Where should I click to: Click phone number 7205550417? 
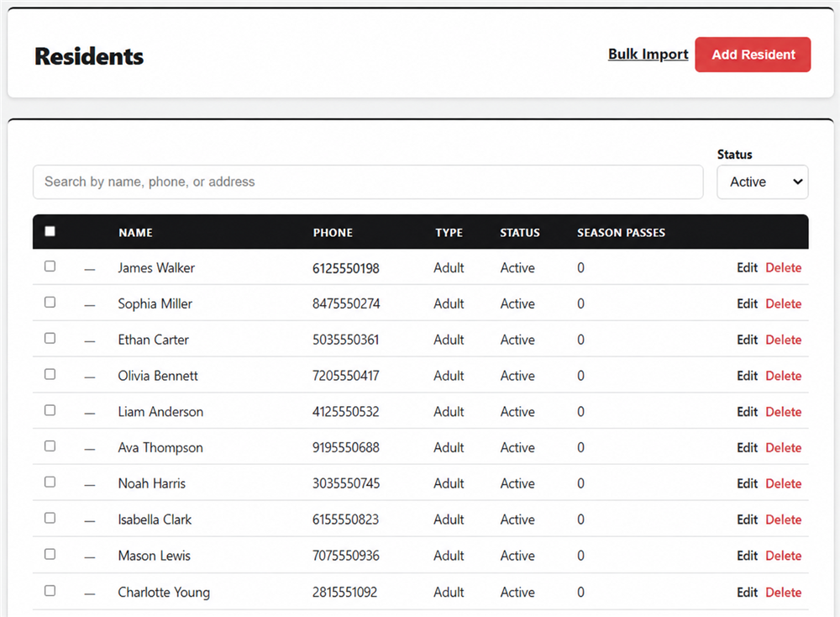345,375
